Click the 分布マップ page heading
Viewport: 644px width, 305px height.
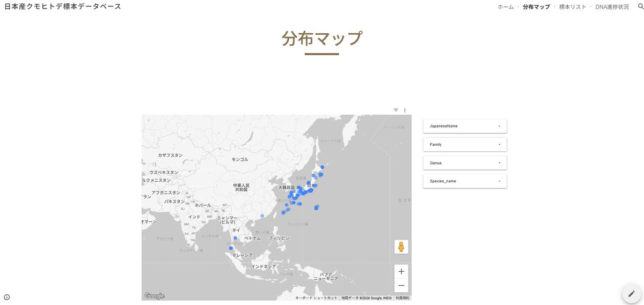[x=322, y=39]
